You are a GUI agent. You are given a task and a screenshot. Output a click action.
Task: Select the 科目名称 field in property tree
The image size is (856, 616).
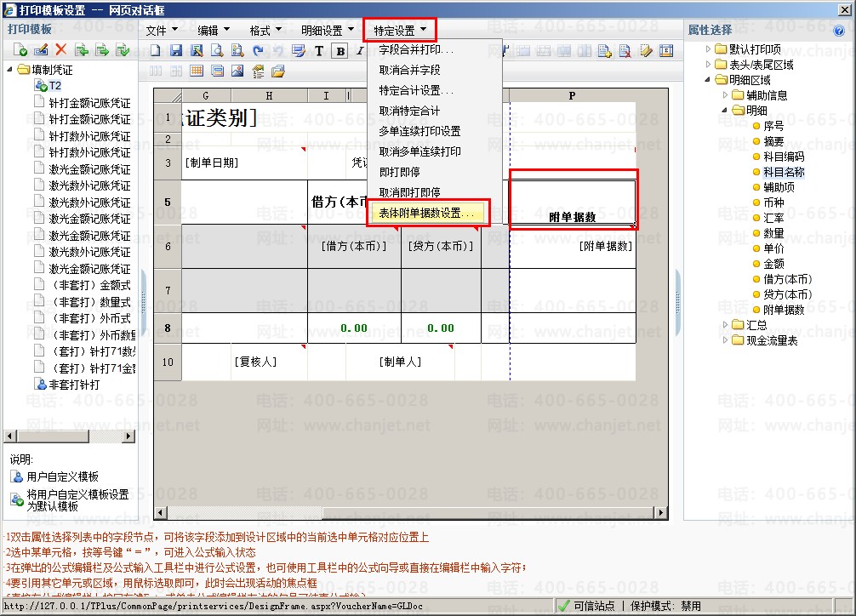784,172
